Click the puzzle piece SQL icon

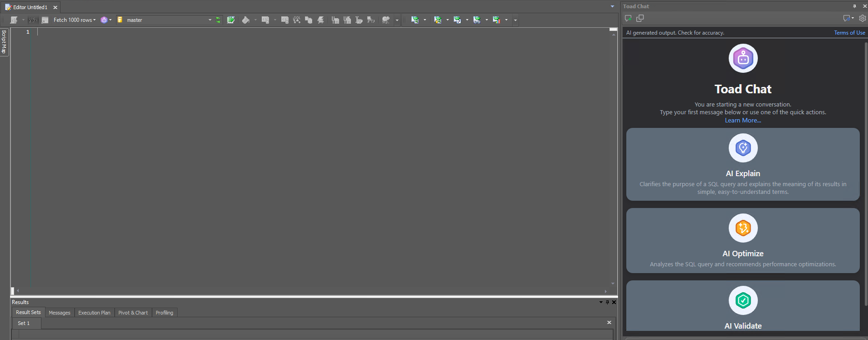coord(386,20)
